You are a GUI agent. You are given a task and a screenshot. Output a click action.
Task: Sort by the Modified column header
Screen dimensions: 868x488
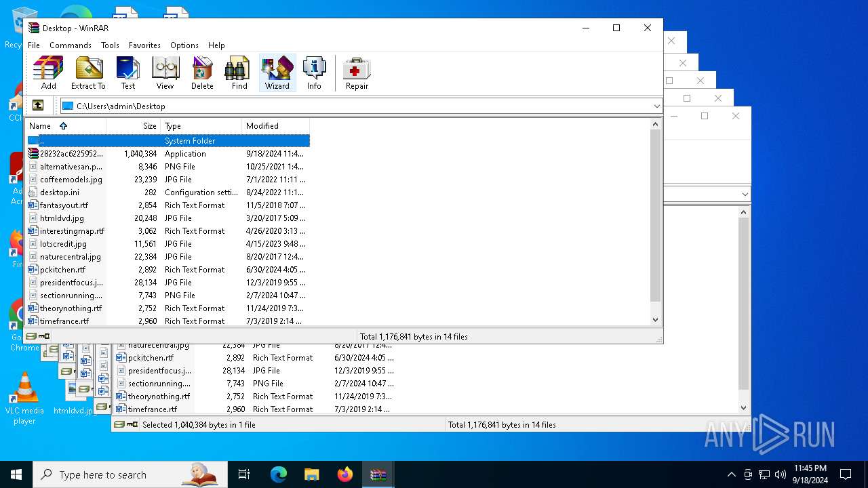tap(276, 126)
